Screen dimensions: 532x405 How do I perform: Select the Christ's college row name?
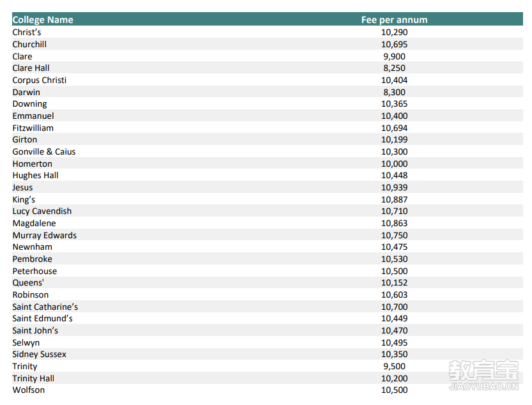point(27,32)
